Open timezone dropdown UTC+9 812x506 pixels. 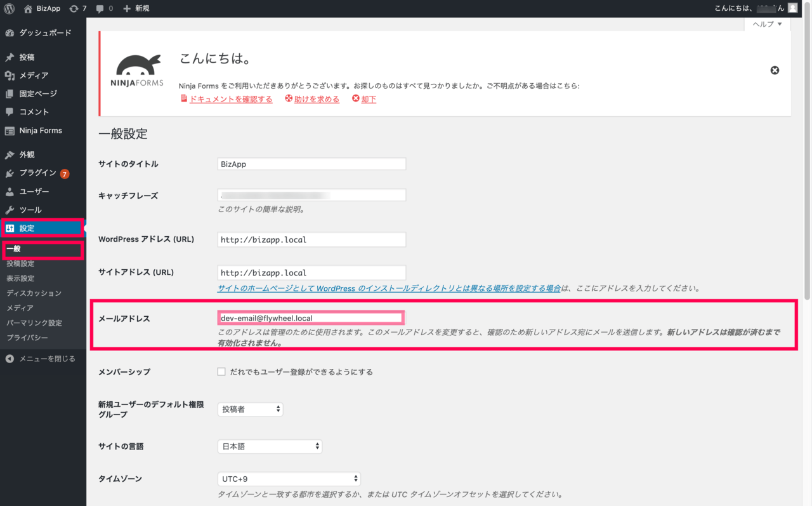point(289,479)
